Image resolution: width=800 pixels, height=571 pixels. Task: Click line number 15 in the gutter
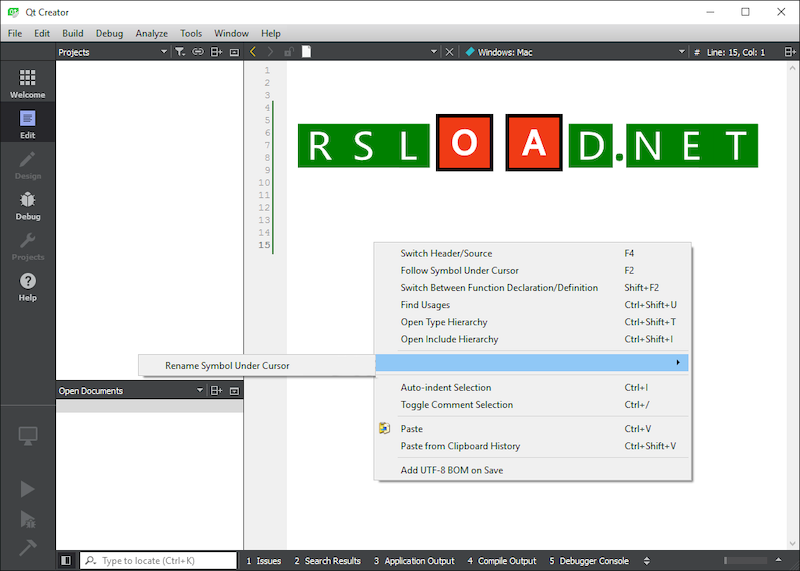(x=264, y=245)
